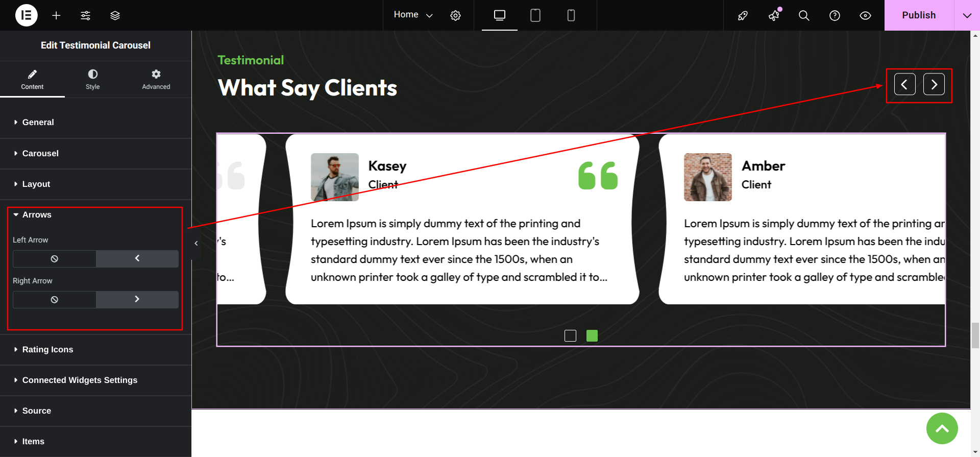The image size is (980, 457).
Task: Preview changes with the eye icon
Action: click(865, 15)
